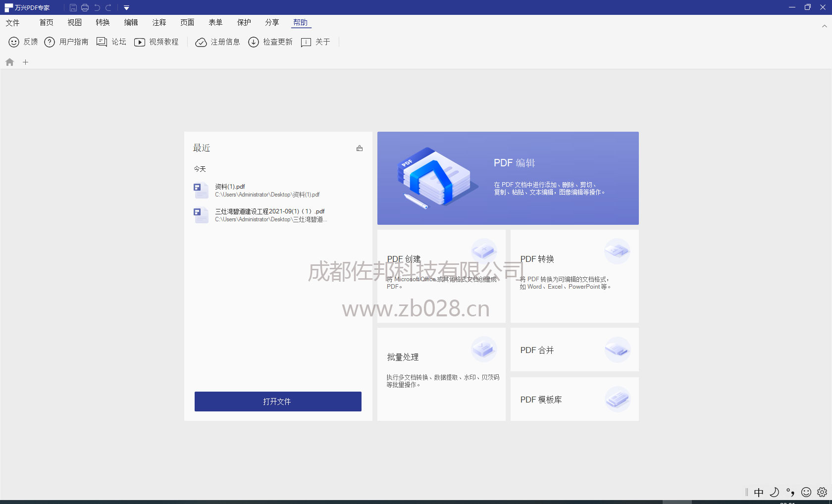Open the 视频教程 video tutorial icon
The height and width of the screenshot is (504, 832).
pyautogui.click(x=140, y=42)
